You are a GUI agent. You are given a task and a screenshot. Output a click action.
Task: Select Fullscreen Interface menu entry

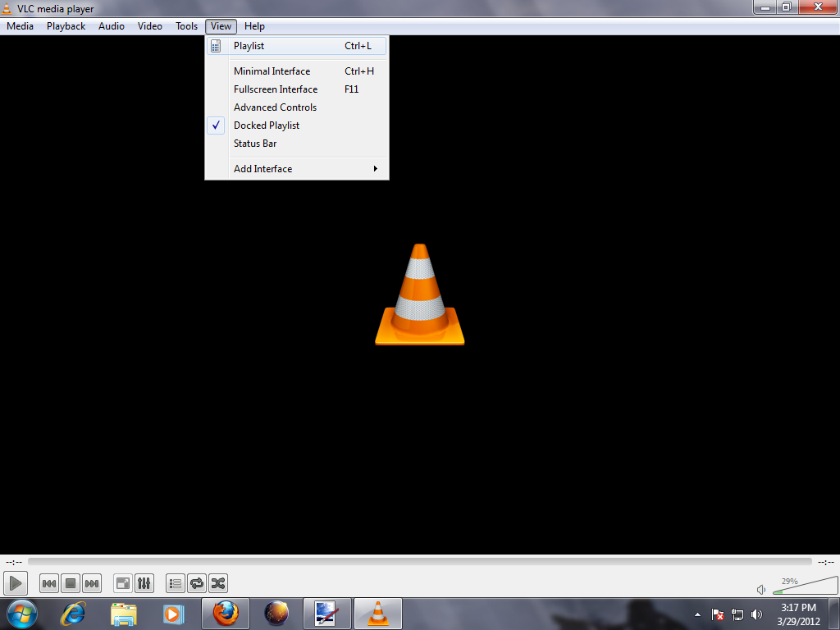tap(297, 89)
